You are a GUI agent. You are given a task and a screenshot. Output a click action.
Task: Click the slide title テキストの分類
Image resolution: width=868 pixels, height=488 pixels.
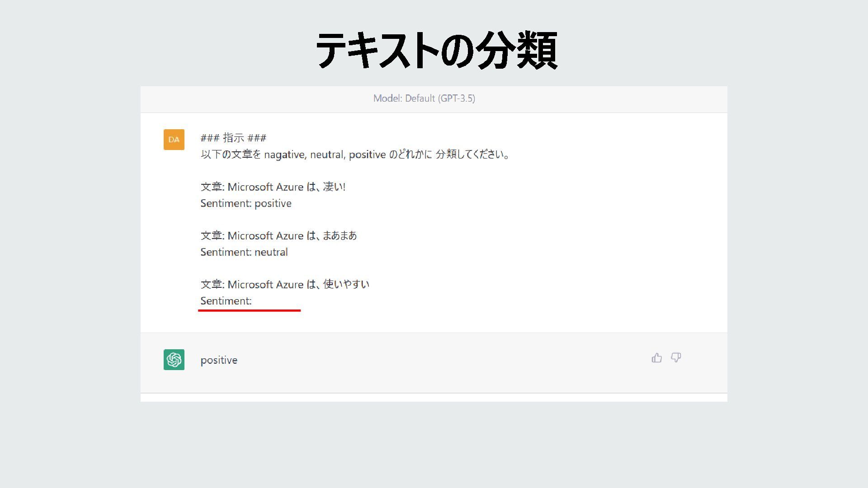(x=436, y=51)
